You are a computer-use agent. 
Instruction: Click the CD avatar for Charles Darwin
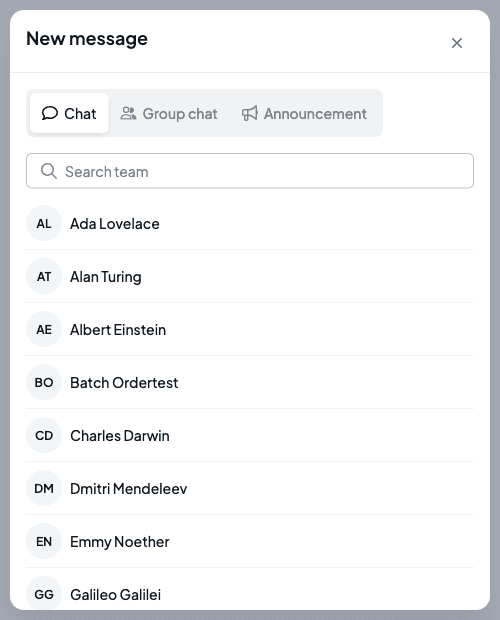[x=44, y=435]
